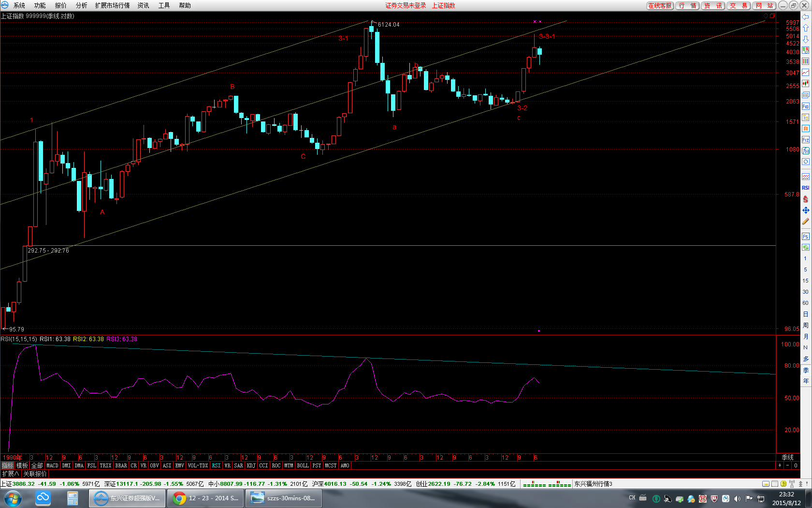Switch to 1-minute period
The height and width of the screenshot is (508, 812).
pos(805,259)
